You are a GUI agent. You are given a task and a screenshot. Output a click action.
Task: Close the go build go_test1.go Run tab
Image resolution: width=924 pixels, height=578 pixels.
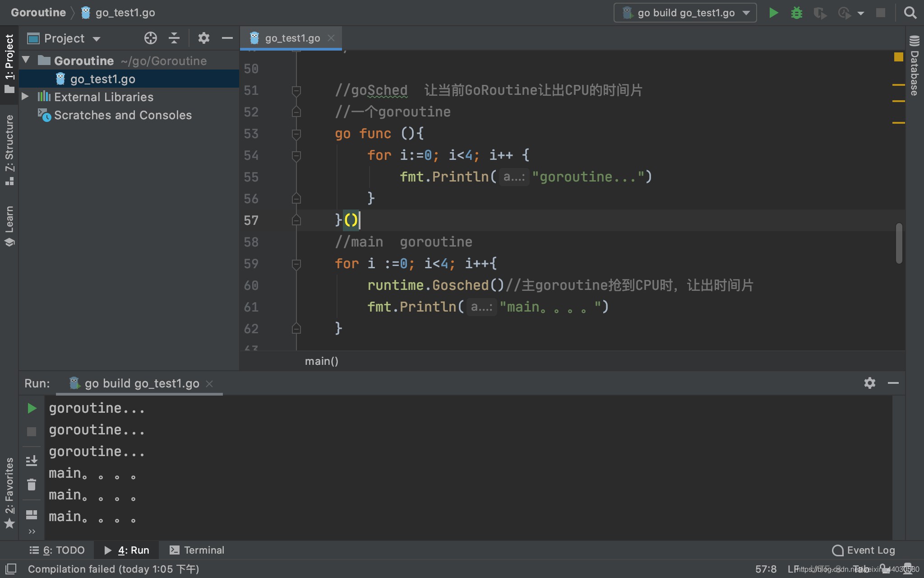click(209, 384)
